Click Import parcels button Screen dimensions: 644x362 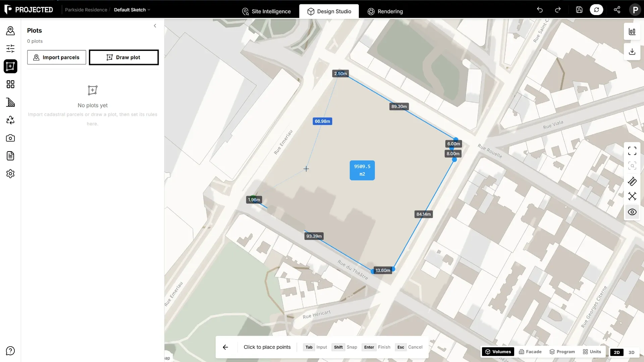click(57, 57)
